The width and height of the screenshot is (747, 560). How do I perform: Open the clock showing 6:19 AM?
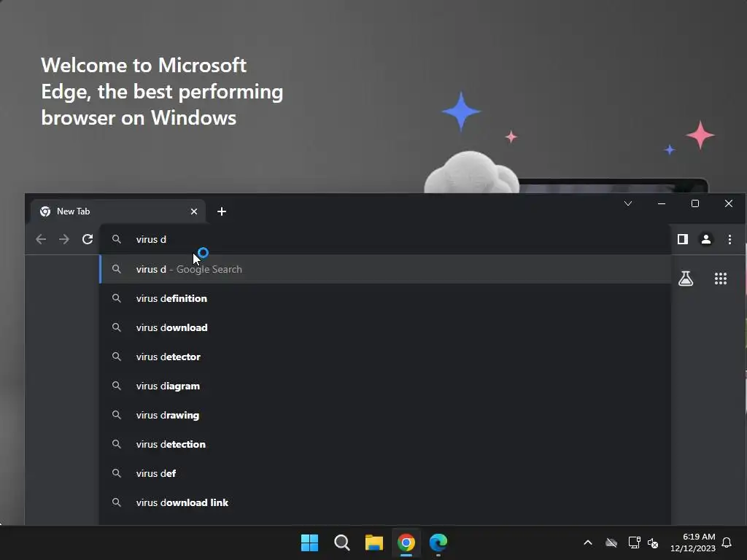point(693,542)
